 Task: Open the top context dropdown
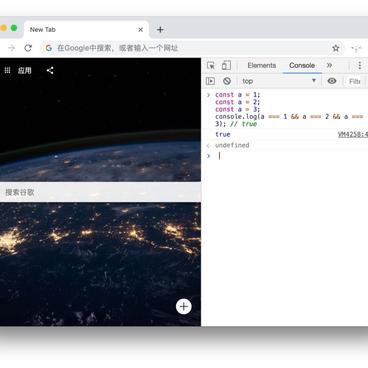click(x=279, y=81)
